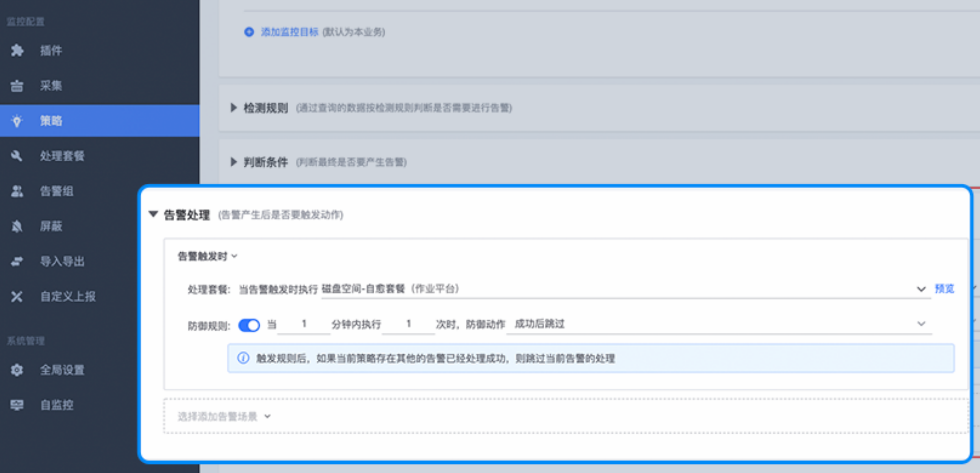Select the 策略 menu item

click(x=51, y=121)
